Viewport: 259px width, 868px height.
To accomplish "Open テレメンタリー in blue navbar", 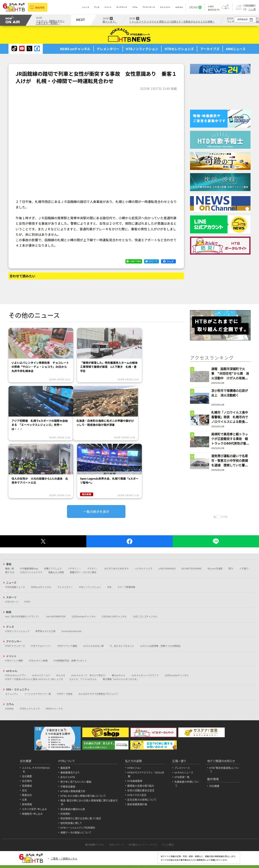I will pos(108,49).
